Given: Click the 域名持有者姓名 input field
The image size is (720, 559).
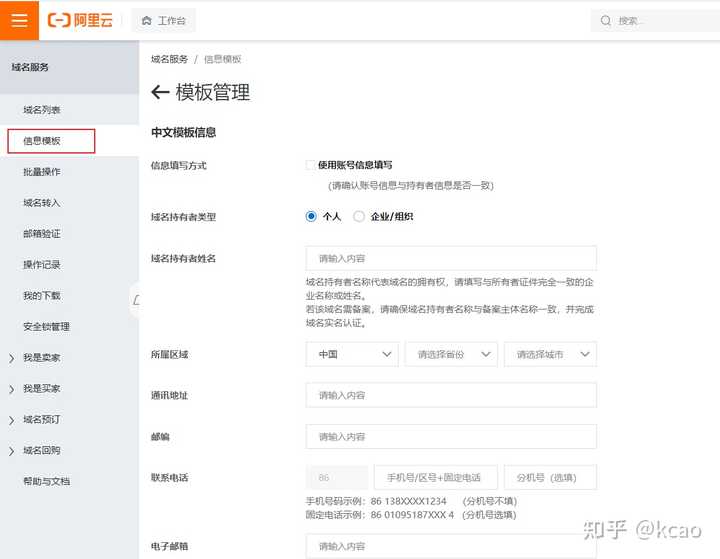Looking at the screenshot, I should click(x=451, y=259).
